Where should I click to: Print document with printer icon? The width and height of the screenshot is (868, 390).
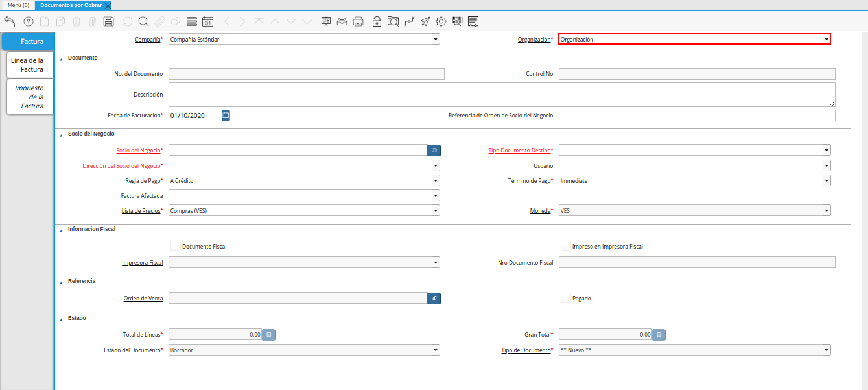click(358, 21)
